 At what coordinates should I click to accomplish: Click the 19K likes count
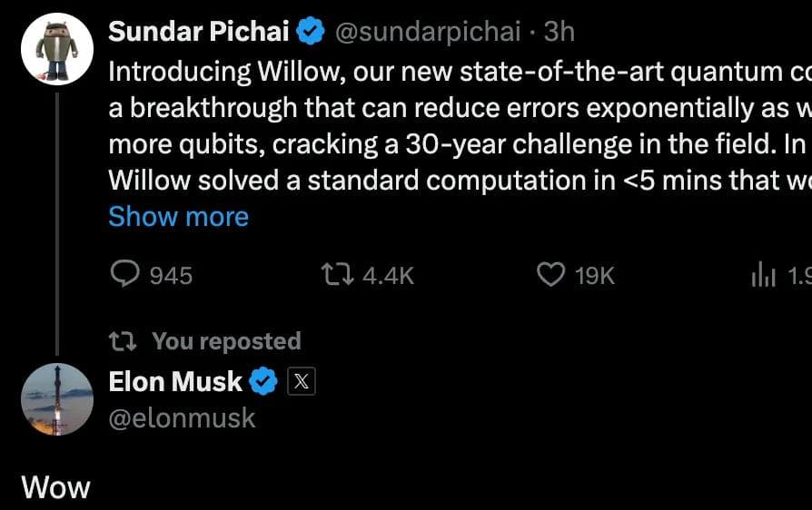[x=595, y=275]
